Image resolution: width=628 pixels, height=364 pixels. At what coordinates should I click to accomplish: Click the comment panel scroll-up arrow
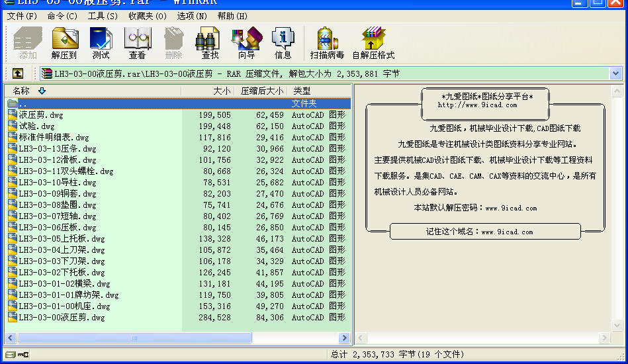point(617,91)
